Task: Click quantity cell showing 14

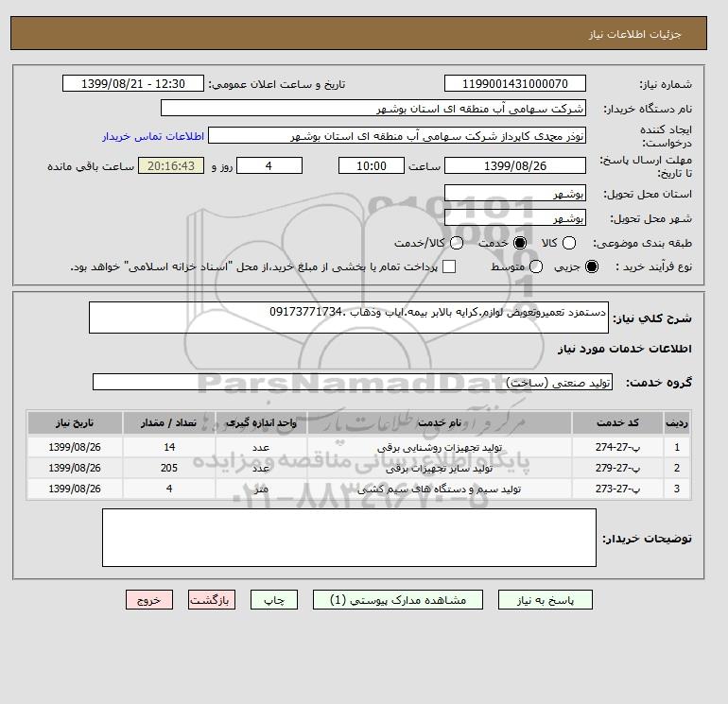Action: 169,447
